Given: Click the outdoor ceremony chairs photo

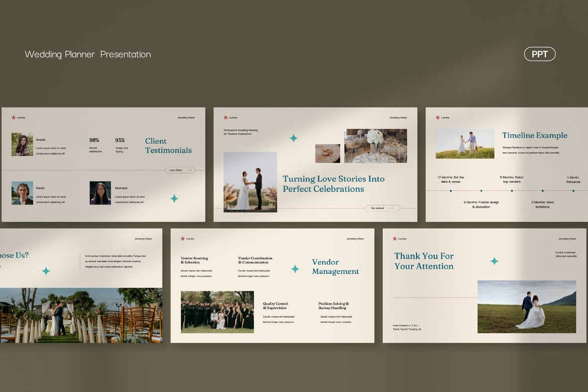Looking at the screenshot, I should [81, 316].
